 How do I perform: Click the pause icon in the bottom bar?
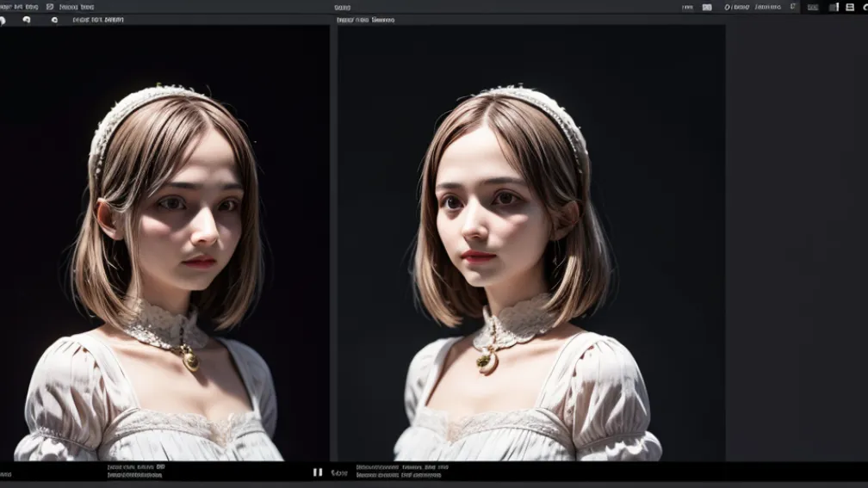[x=318, y=472]
